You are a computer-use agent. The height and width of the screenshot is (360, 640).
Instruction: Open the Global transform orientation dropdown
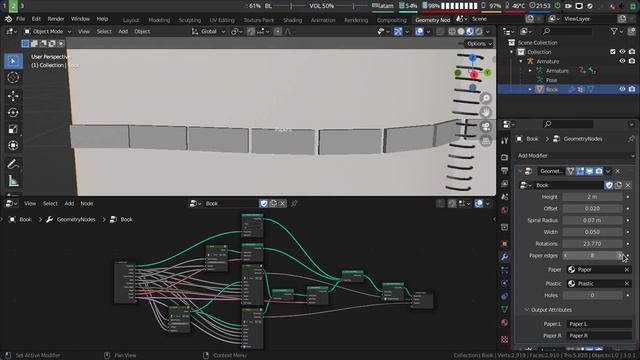click(209, 31)
